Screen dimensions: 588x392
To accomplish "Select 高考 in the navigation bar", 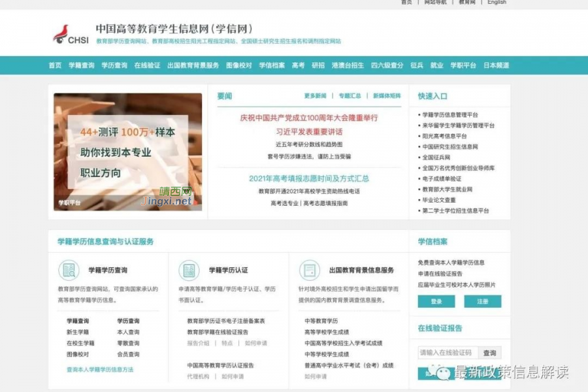I will (x=297, y=65).
